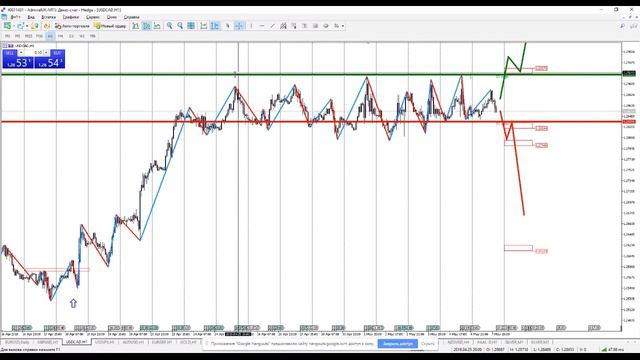Click 'Скрыть' on the sharing notification
This screenshot has width=640, height=360.
click(428, 344)
